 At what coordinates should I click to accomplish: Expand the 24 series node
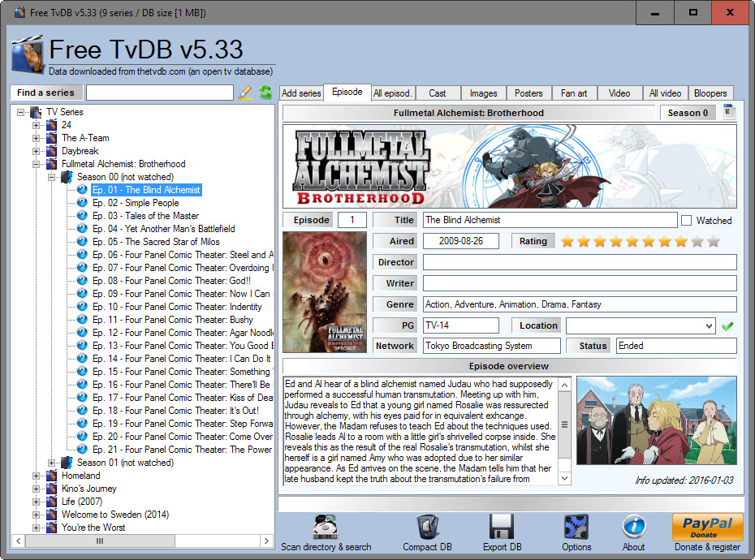click(x=36, y=125)
